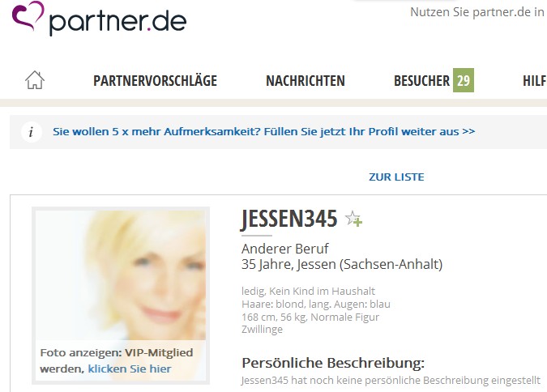Viewport: 547px width, 392px height.
Task: Open the Nachrichten menu
Action: [306, 80]
